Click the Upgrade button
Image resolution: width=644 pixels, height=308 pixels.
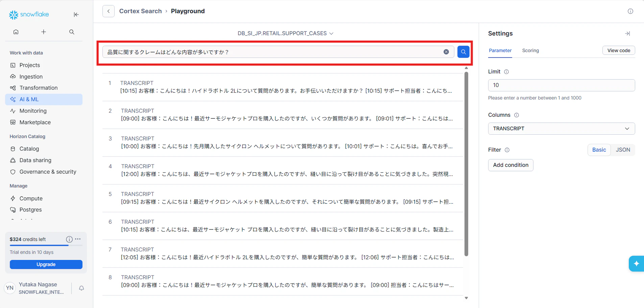coord(46,265)
